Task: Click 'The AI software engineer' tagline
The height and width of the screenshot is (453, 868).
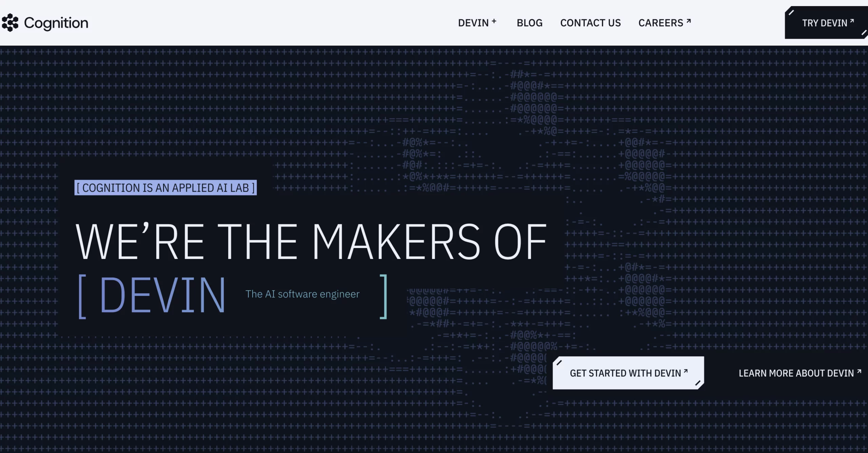Action: pos(302,294)
